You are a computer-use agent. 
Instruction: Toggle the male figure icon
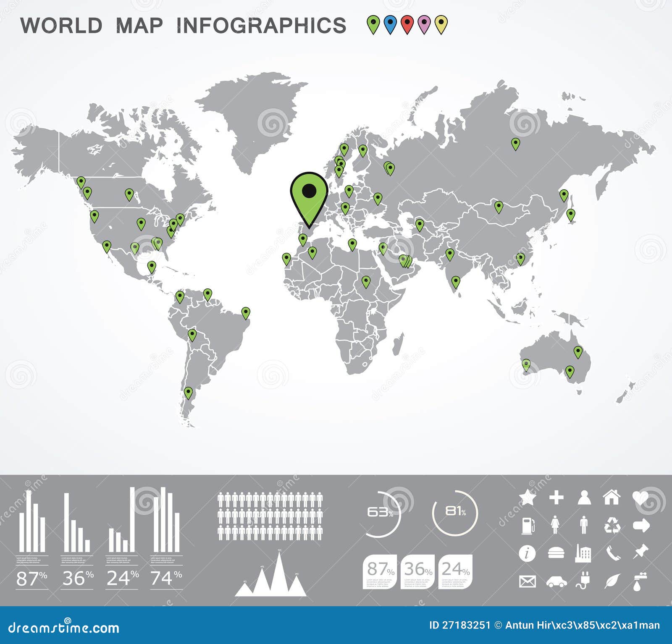point(584,524)
